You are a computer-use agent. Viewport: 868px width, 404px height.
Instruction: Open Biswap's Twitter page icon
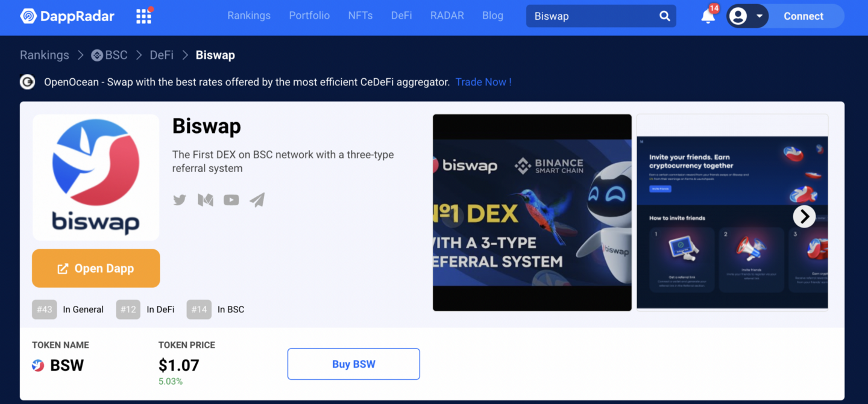180,200
